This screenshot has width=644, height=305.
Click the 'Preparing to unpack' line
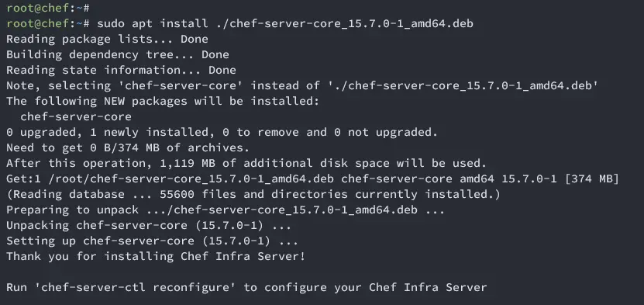226,210
